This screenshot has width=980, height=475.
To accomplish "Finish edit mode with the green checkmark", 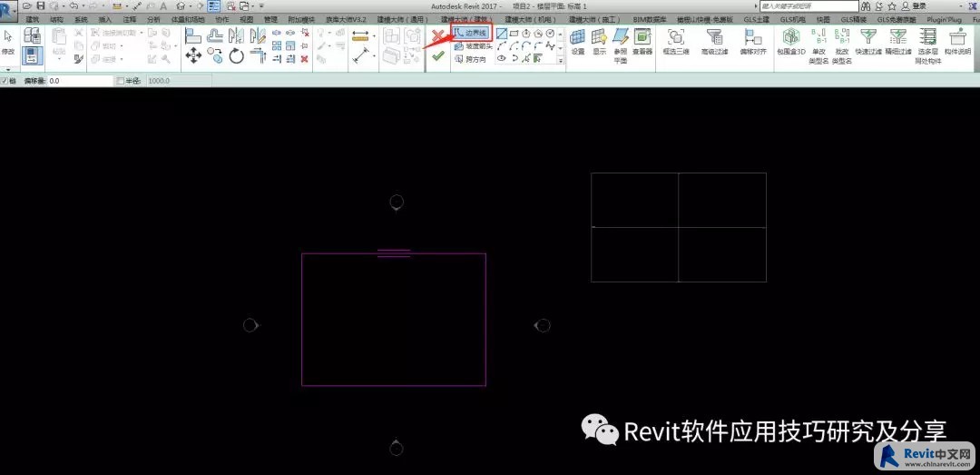I will [438, 55].
